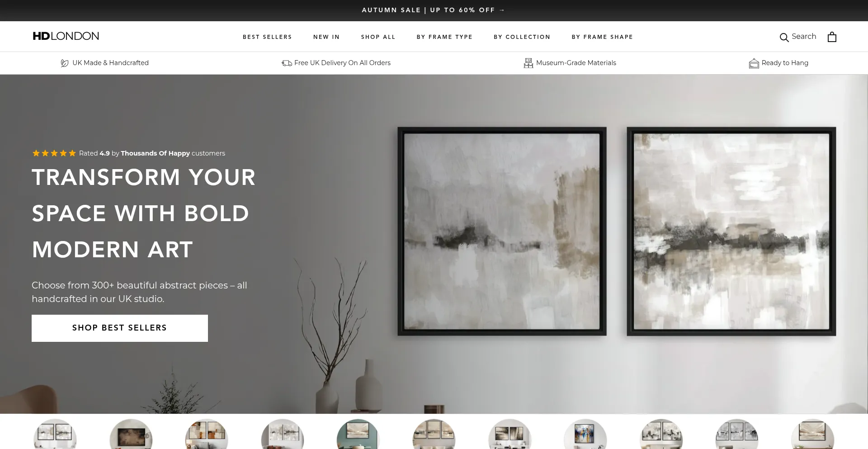Screen dimensions: 868x449
Task: Click the Museum-Grade Materials icon
Action: click(x=528, y=63)
